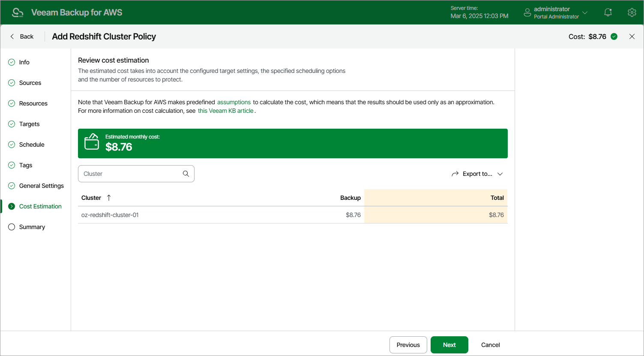Image resolution: width=644 pixels, height=356 pixels.
Task: Open the assumptions link
Action: coord(234,102)
